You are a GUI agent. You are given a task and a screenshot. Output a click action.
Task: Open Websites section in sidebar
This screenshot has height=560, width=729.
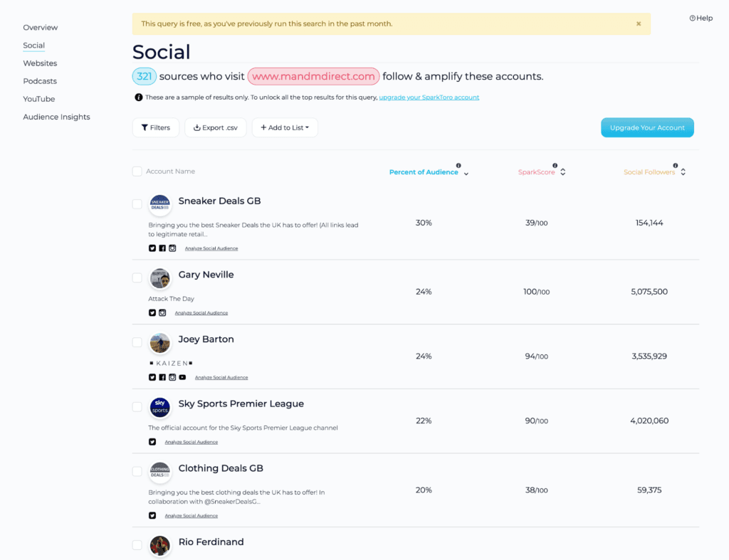[40, 63]
